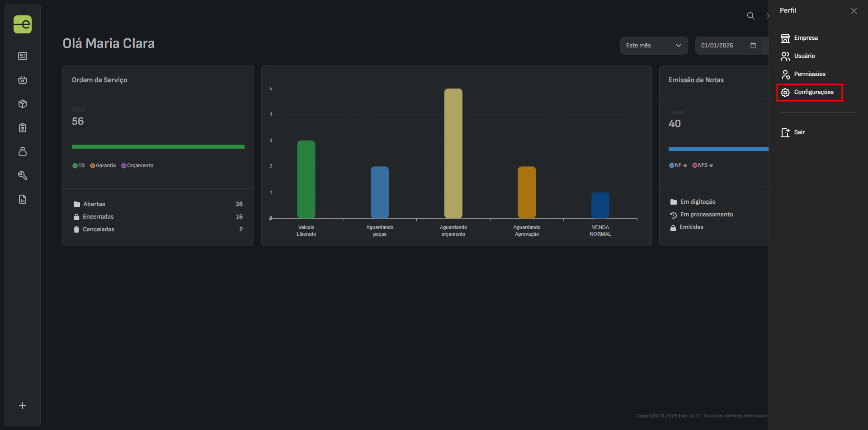This screenshot has height=430, width=868.
Task: Open Configurações in the profile panel
Action: tap(813, 92)
